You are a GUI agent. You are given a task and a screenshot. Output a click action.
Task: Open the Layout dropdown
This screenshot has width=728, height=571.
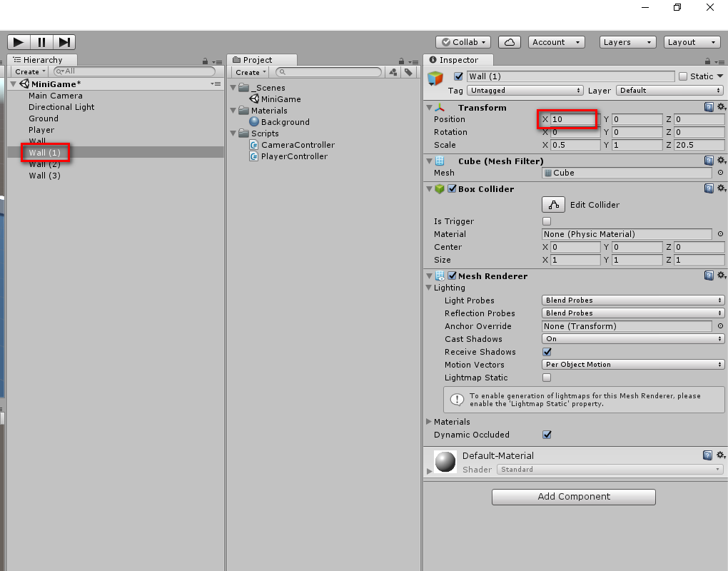[692, 42]
